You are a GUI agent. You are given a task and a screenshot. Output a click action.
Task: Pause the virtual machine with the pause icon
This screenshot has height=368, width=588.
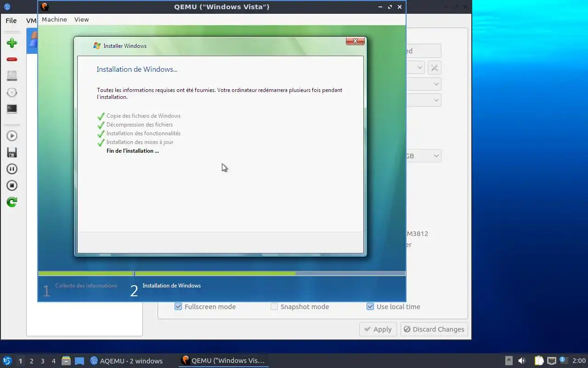coord(12,169)
